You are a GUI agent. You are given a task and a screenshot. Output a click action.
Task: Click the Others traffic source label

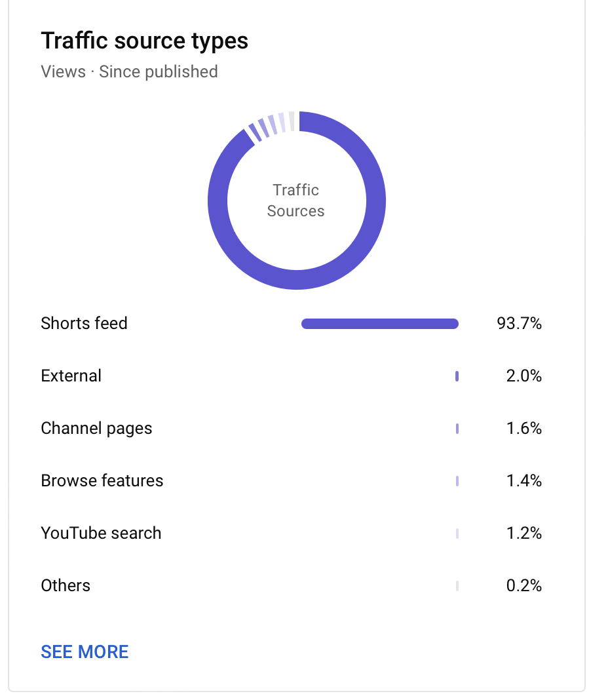point(66,586)
